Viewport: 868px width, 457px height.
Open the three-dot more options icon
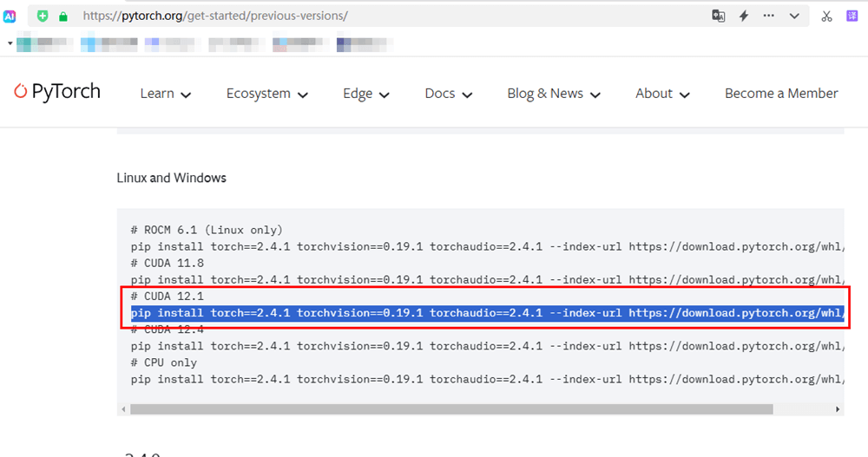coord(769,16)
